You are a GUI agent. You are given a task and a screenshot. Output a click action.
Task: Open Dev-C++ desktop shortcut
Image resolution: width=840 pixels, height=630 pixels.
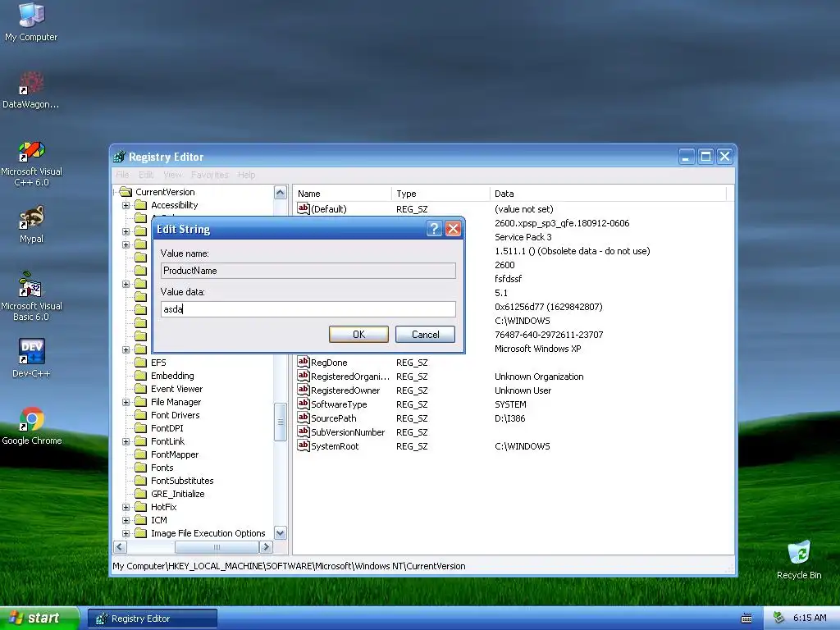[31, 358]
